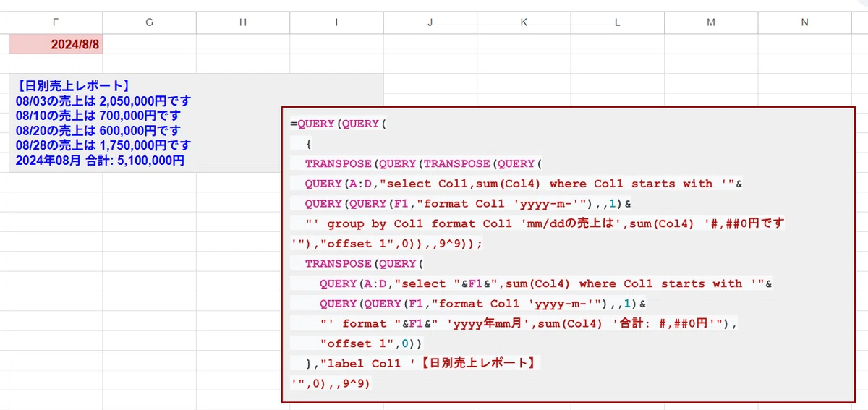Select column G header
The height and width of the screenshot is (410, 868).
149,22
